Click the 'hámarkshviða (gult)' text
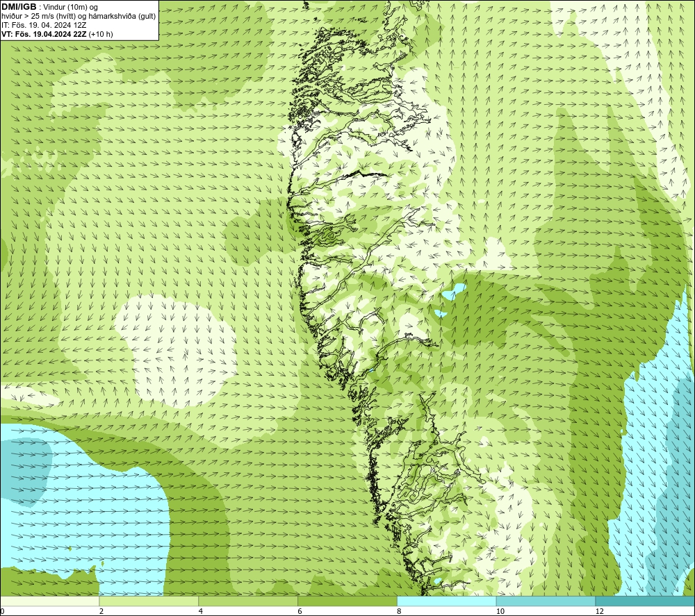Viewport: 695px width, 616px height. 124,17
